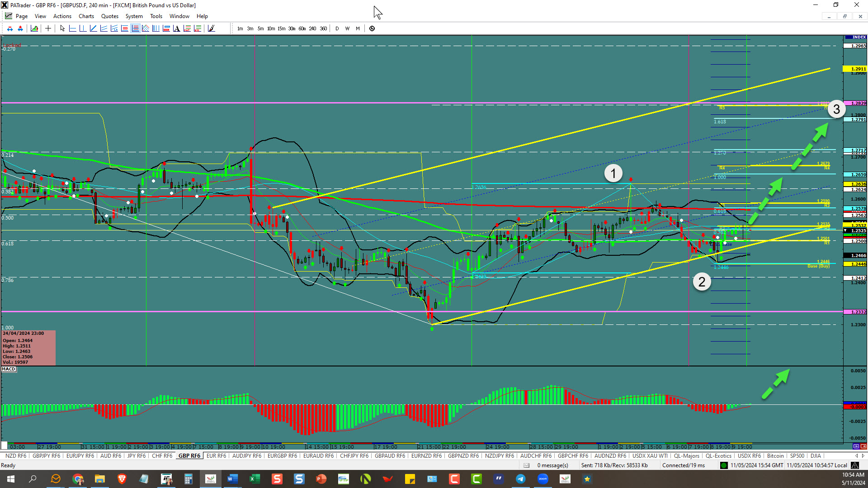Switch chart to 5m timeframe
This screenshot has height=488, width=868.
(261, 28)
